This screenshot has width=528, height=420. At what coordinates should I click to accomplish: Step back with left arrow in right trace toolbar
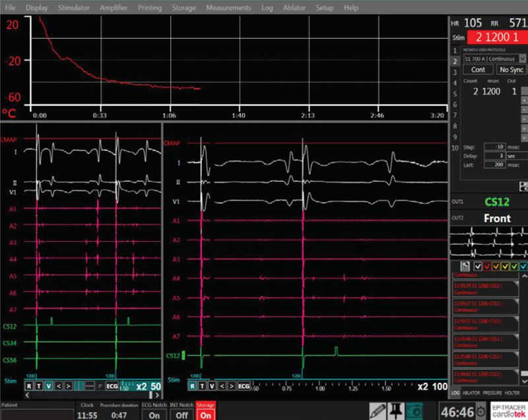click(222, 386)
